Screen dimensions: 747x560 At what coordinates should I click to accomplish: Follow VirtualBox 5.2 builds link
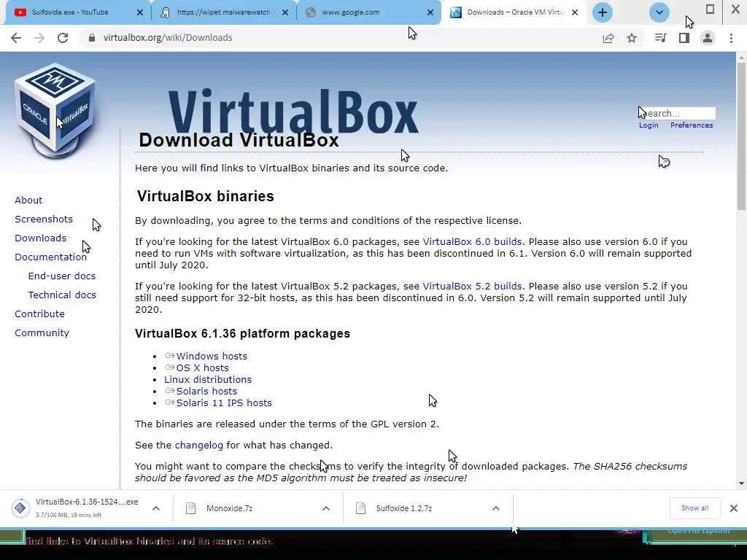(x=472, y=286)
